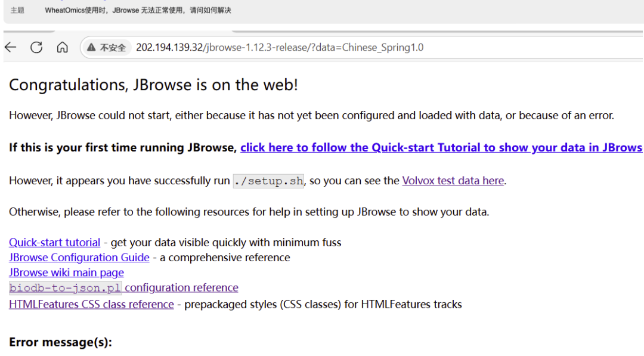Open biodb-to-json.pl configuration reference link
The width and height of the screenshot is (644, 356).
[123, 288]
